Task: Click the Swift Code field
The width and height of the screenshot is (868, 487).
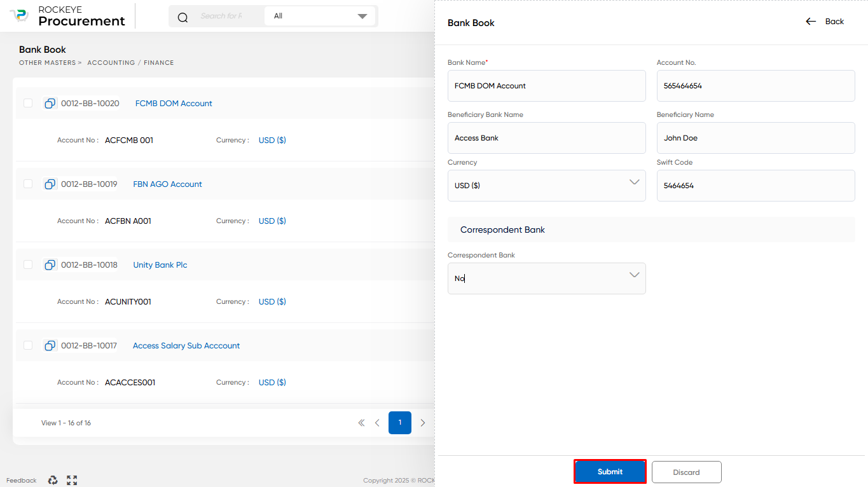Action: [756, 186]
